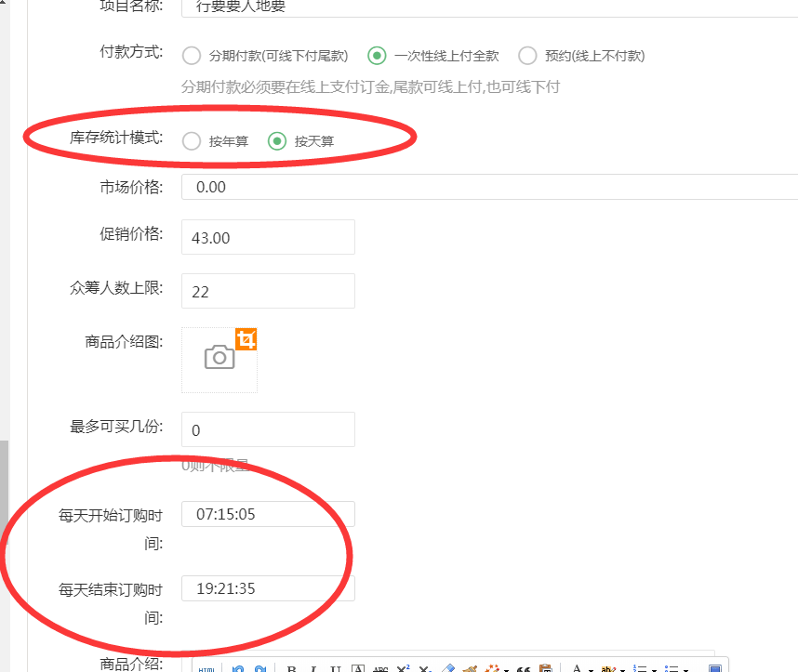Open the text highlight color dropdown
Viewport: 798px width, 672px height.
click(621, 669)
